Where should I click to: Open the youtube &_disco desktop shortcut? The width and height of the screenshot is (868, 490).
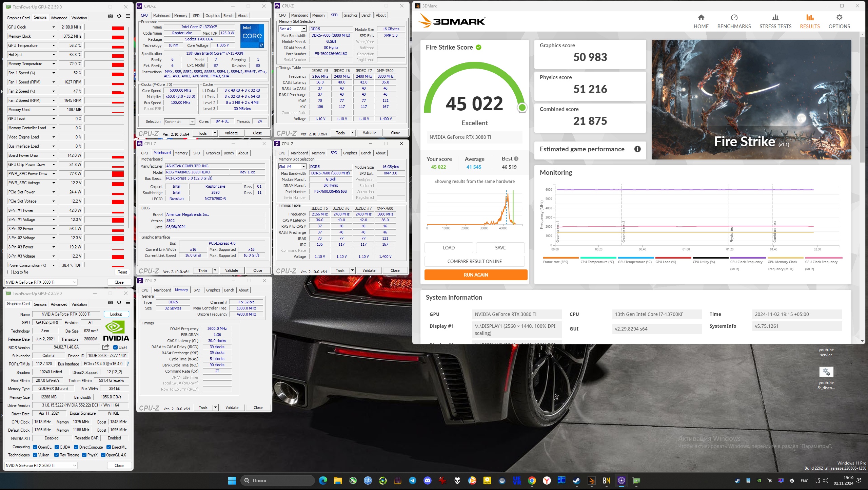826,378
